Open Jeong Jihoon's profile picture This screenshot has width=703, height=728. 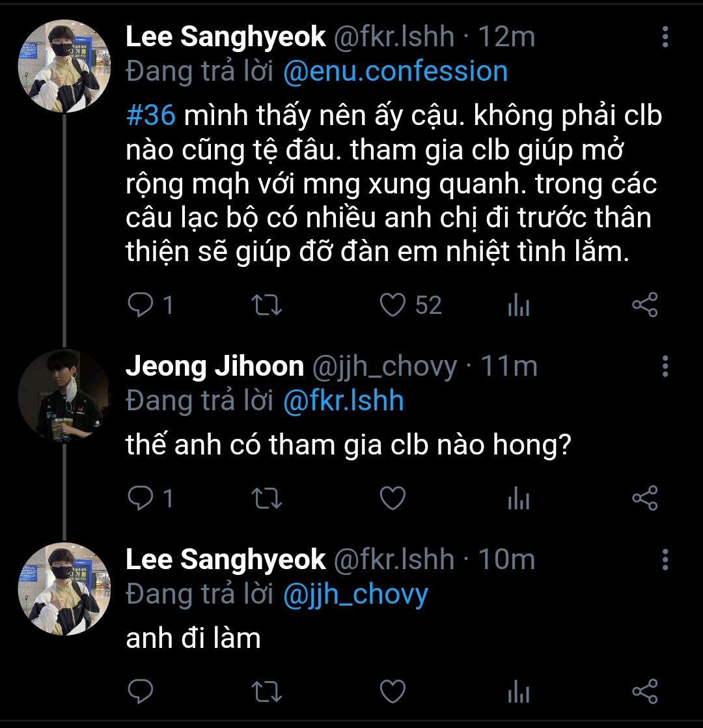(x=63, y=395)
